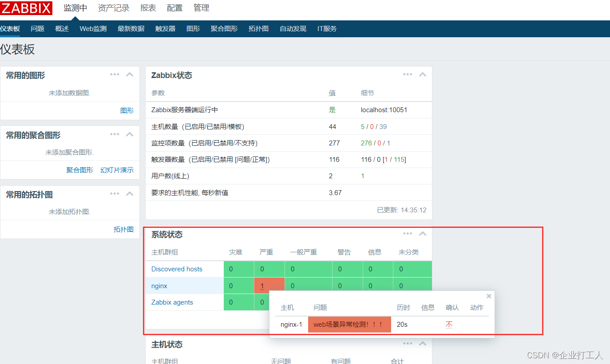The image size is (610, 364).
Task: Click the item count value 277
Action: pyautogui.click(x=334, y=143)
